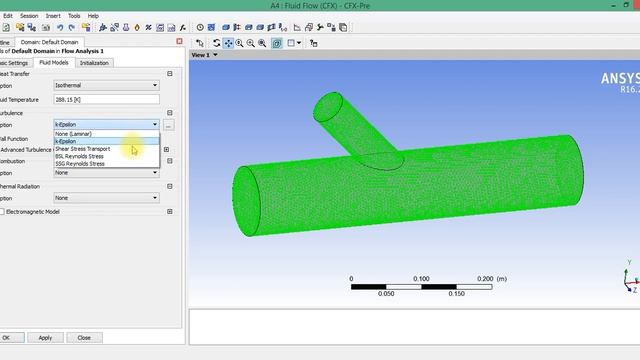The width and height of the screenshot is (640, 360).
Task: Close the domain editor with red icon
Action: coord(179,41)
